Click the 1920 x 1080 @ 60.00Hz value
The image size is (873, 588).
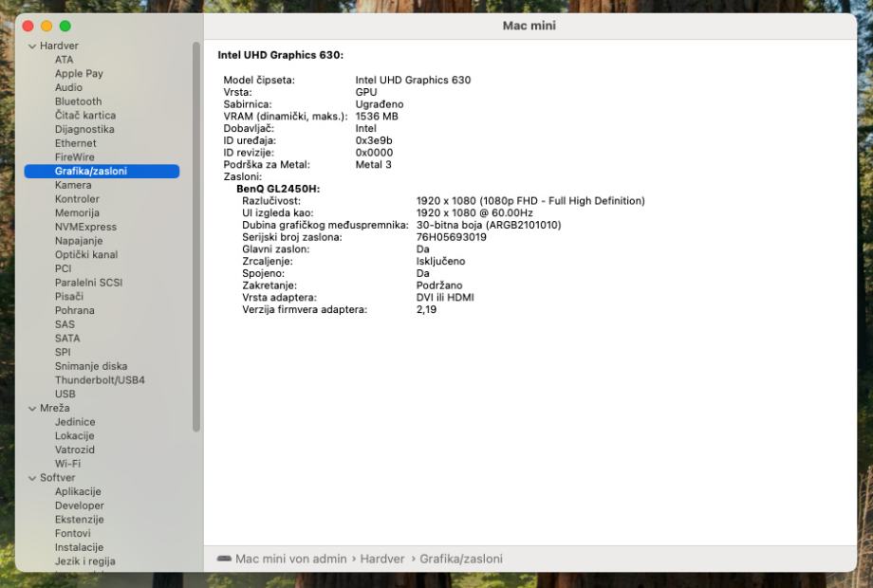click(474, 212)
